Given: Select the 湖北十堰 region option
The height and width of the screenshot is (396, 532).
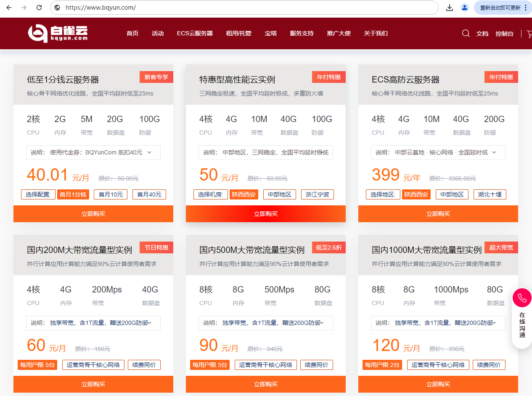Looking at the screenshot, I should click(490, 194).
